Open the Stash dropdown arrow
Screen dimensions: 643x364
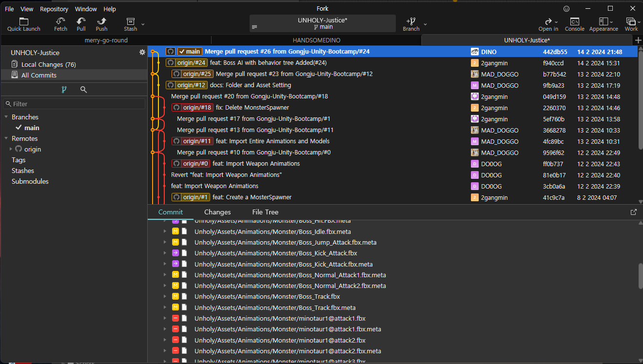[x=143, y=24]
